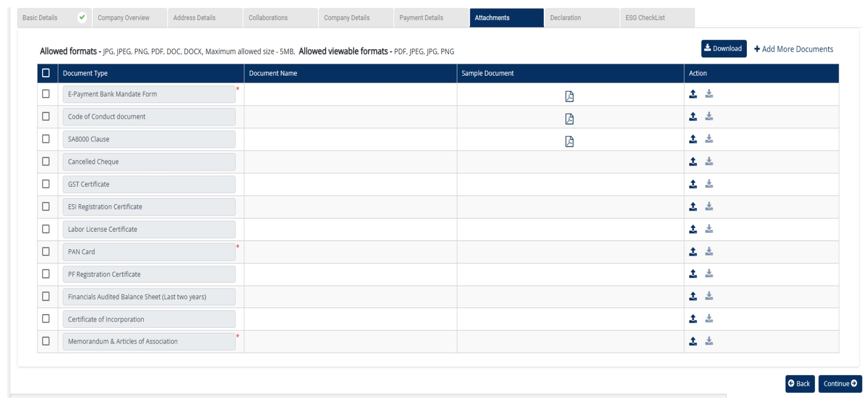The width and height of the screenshot is (868, 402).
Task: Download file in PAN Card row
Action: coord(709,252)
